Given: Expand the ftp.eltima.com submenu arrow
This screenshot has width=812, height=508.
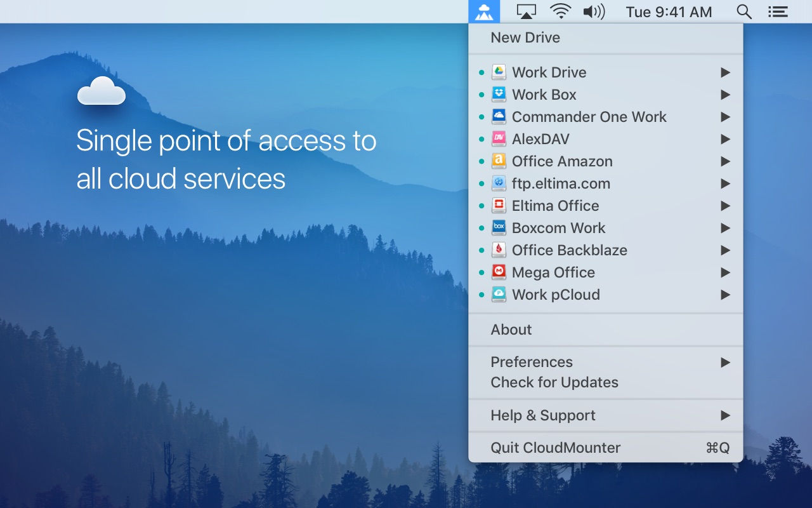Looking at the screenshot, I should point(726,184).
